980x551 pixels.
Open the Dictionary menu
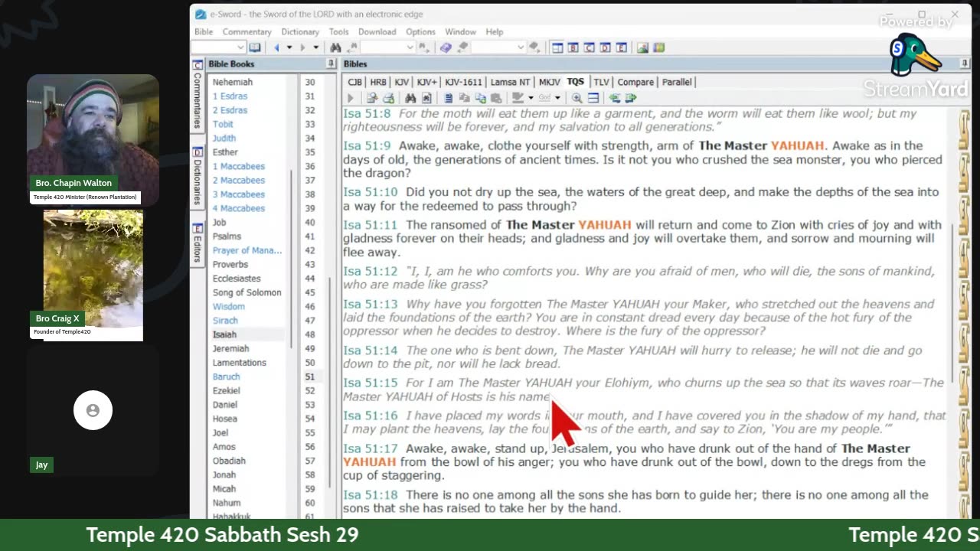(x=299, y=32)
